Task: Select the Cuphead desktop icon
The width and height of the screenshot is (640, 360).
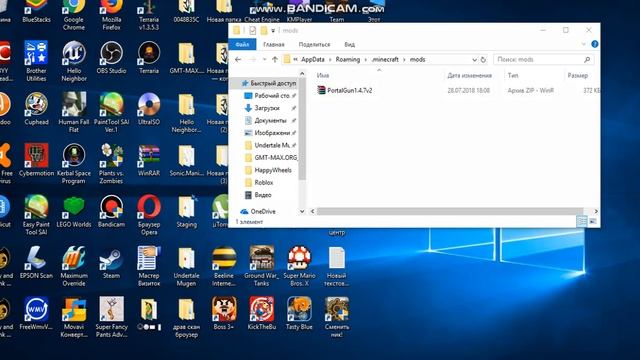Action: coord(36,109)
